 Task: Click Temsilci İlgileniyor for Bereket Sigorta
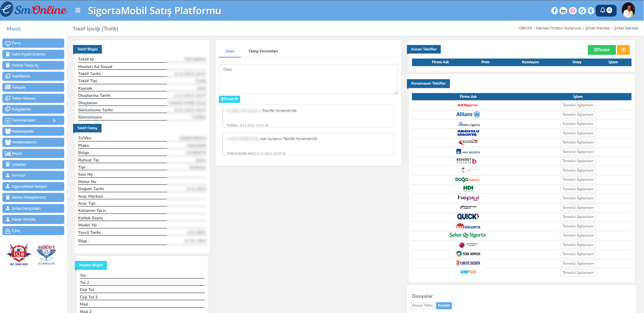pyautogui.click(x=578, y=161)
